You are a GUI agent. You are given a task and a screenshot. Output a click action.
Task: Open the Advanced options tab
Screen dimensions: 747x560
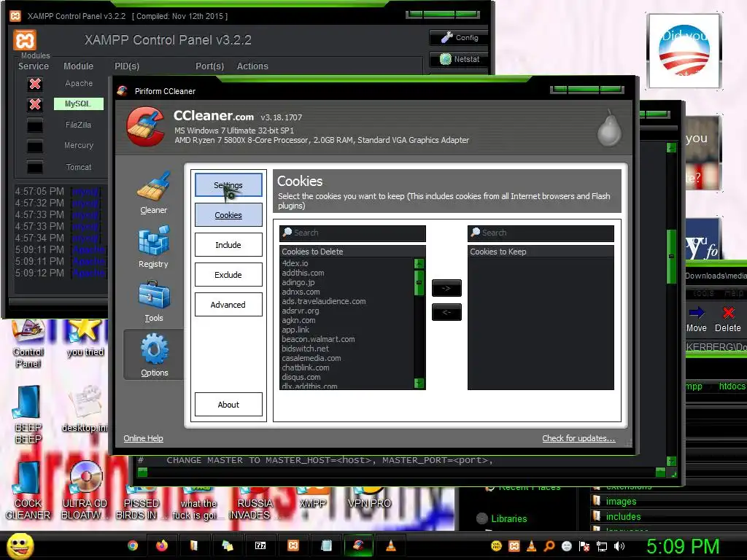click(228, 305)
